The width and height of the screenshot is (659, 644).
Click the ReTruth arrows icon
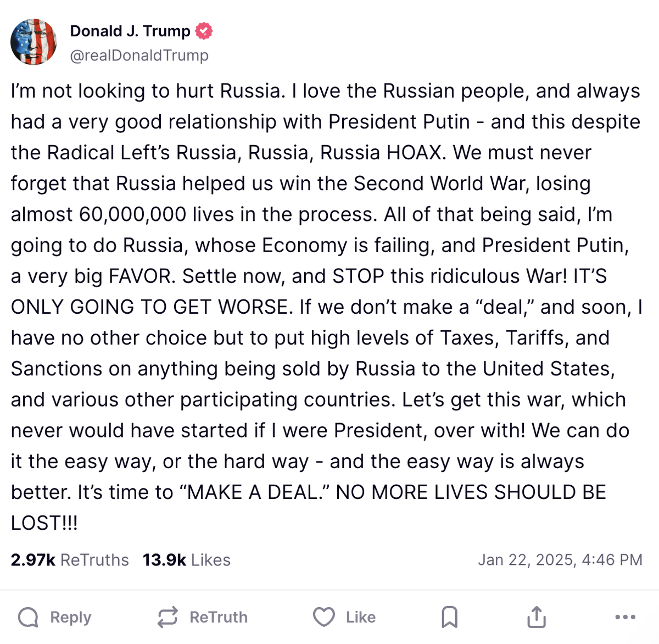(167, 617)
